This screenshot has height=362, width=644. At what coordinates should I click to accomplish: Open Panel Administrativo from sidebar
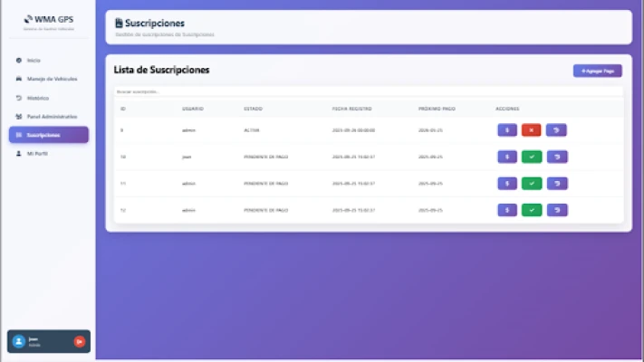click(51, 117)
